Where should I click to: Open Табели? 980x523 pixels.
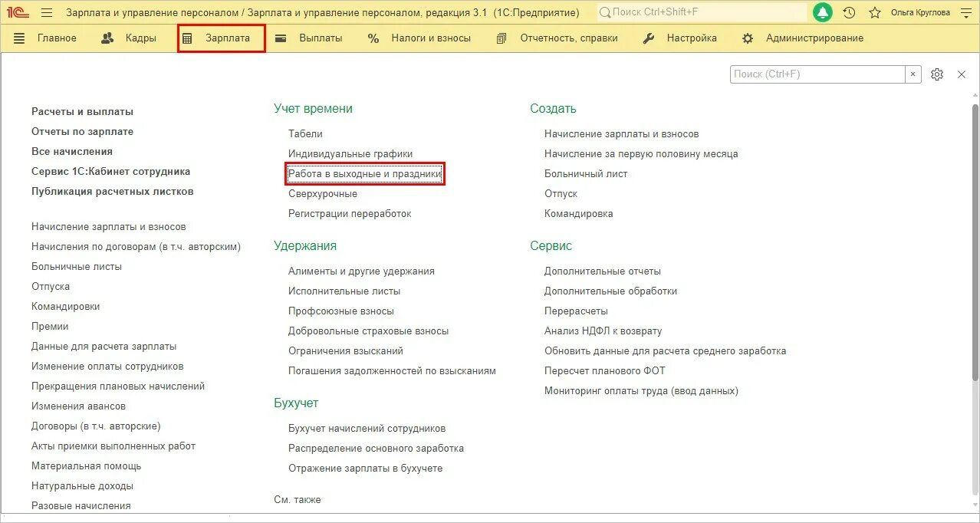305,134
